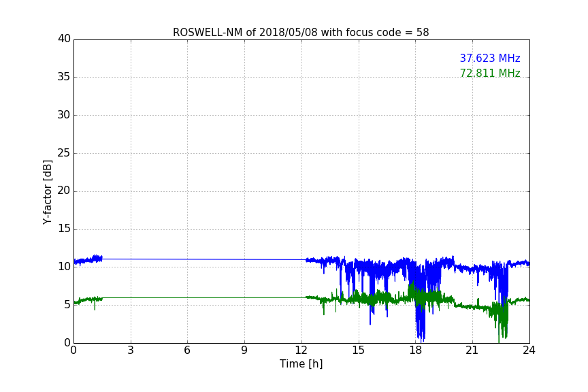Screen dimensions: 588x392
Task: Click the blue legend label '37.623 MHz'
Action: point(490,58)
